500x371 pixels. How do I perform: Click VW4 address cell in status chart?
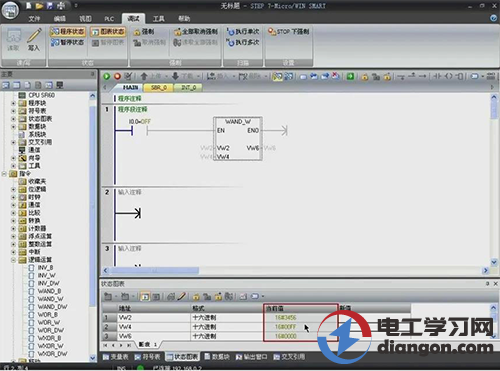[154, 327]
